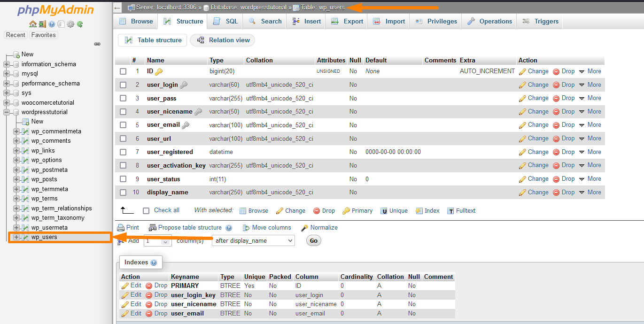
Task: Click the green reload navigation icon
Action: (80, 24)
